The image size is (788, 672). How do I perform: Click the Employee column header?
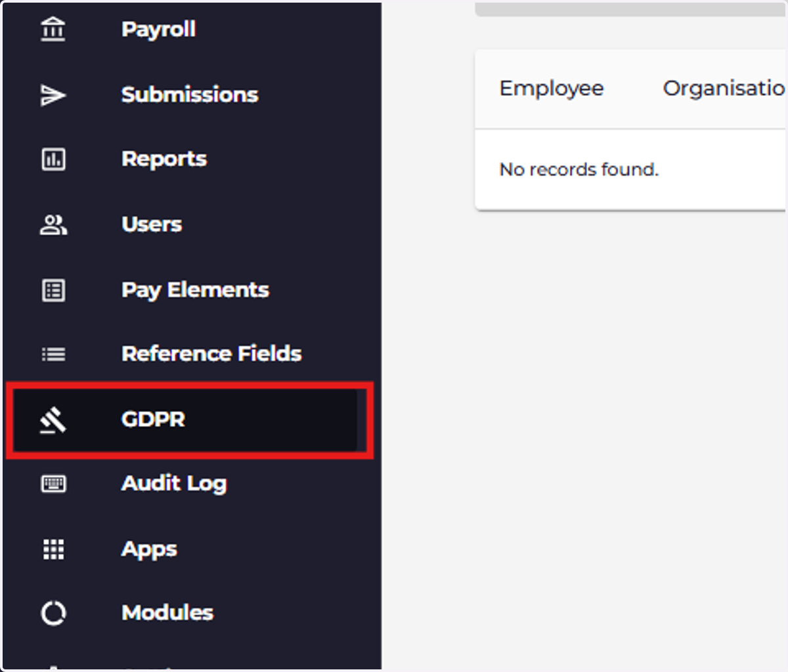(x=552, y=89)
